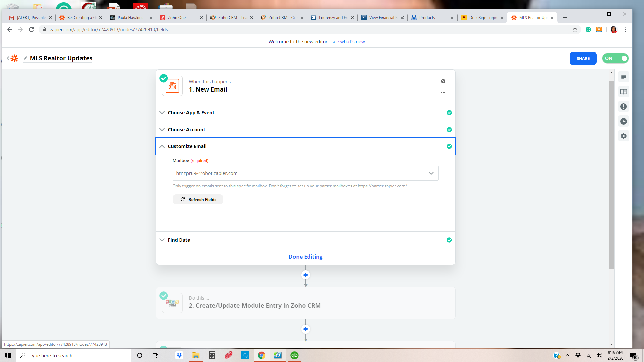644x362 pixels.
Task: Switch to the Zoho CRM - Leads tab
Action: pos(232,18)
